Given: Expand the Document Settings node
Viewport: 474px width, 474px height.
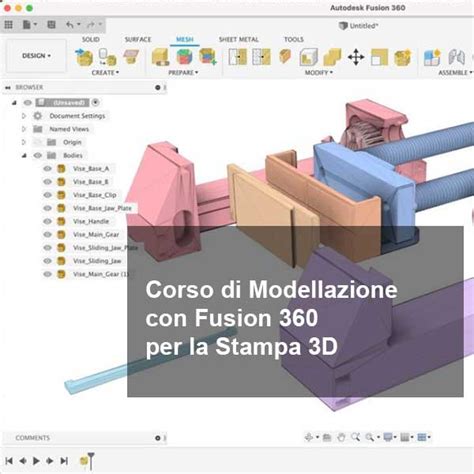Looking at the screenshot, I should [x=24, y=116].
